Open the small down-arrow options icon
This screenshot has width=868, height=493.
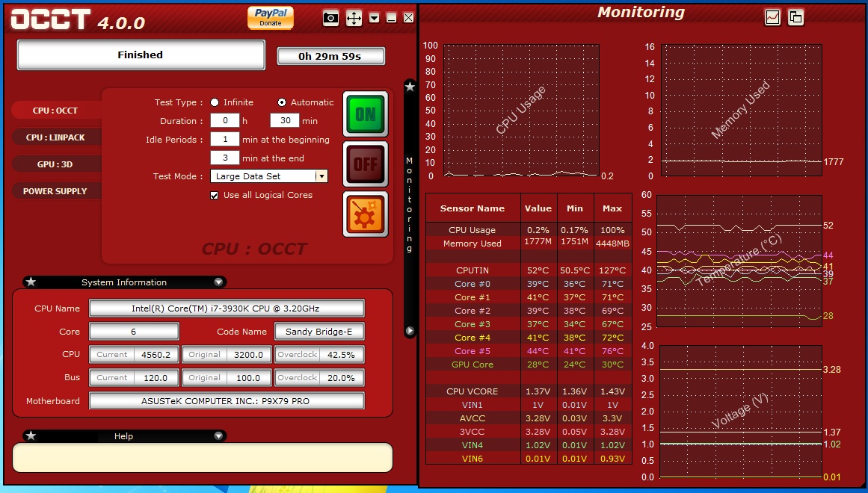pyautogui.click(x=375, y=18)
